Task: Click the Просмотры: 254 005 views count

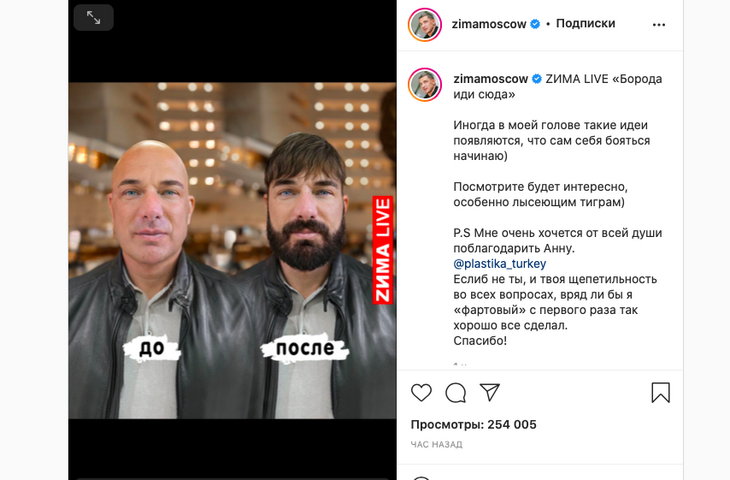Action: [x=473, y=425]
